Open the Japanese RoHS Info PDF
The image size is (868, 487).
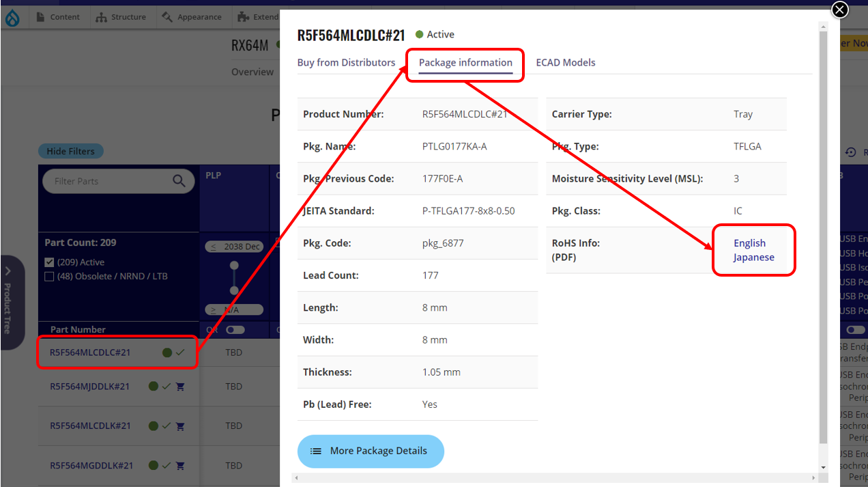click(754, 258)
